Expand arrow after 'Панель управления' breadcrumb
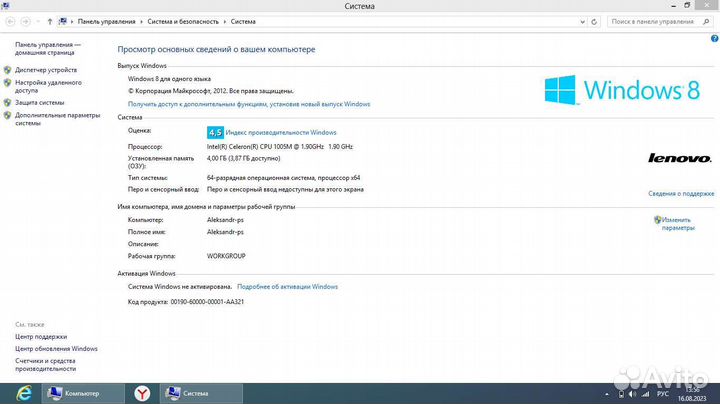This screenshot has height=404, width=720. pos(141,22)
